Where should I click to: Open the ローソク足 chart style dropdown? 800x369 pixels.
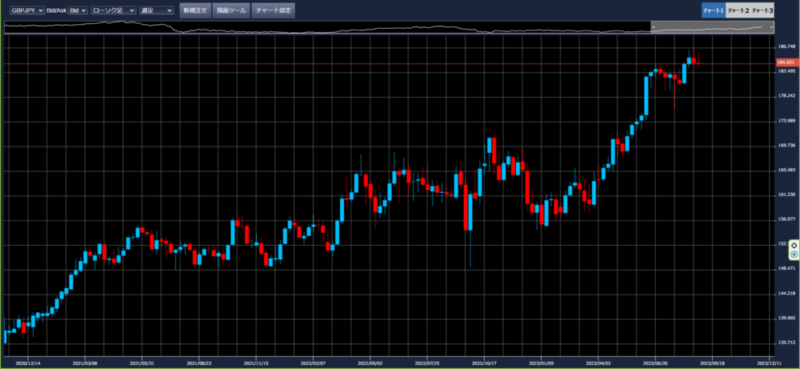click(x=113, y=10)
